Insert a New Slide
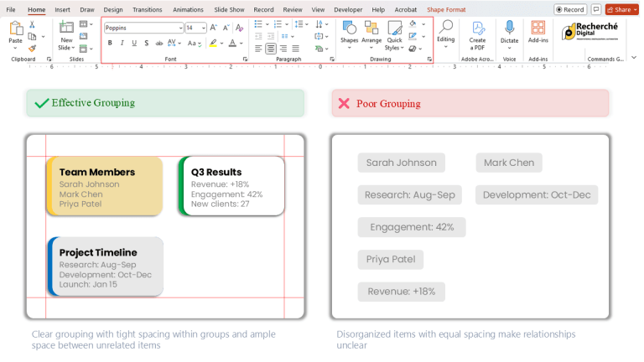Screen dimensions: 644x362 pos(66,36)
